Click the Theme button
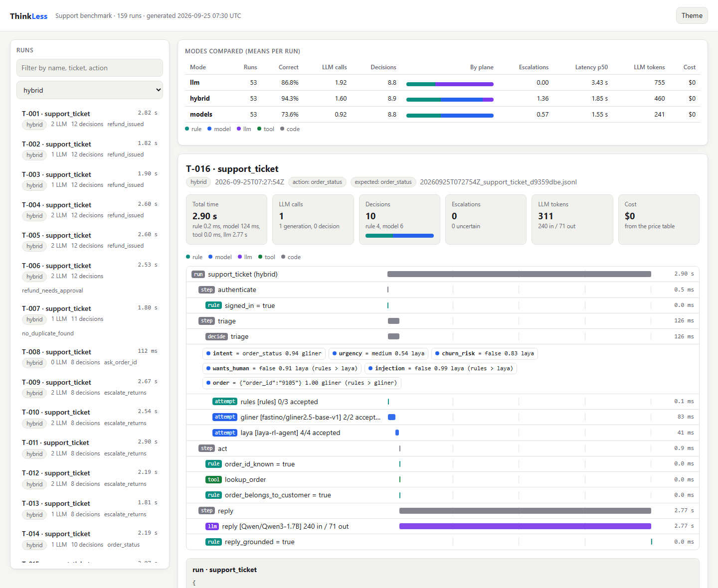Viewport: 718px width, 588px height. pos(692,15)
